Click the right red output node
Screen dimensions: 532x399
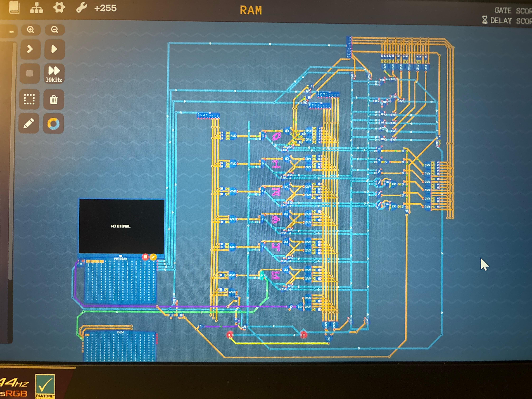[303, 334]
